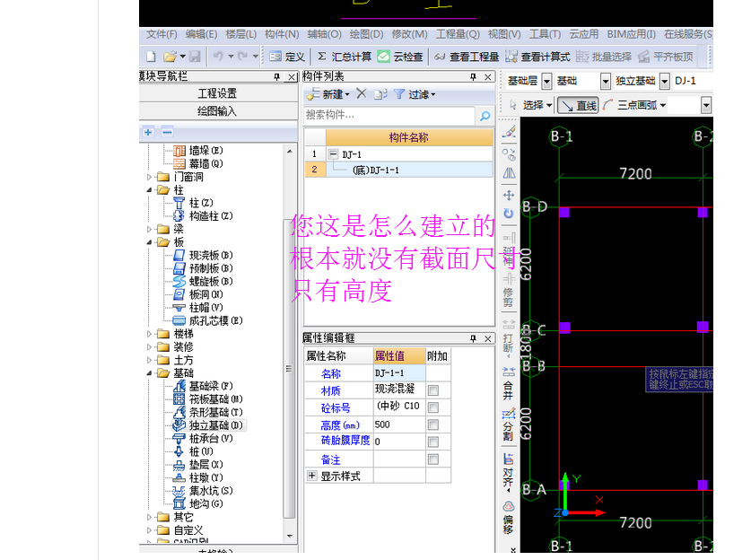Click the search magnifier icon
The image size is (751, 560).
(x=485, y=116)
